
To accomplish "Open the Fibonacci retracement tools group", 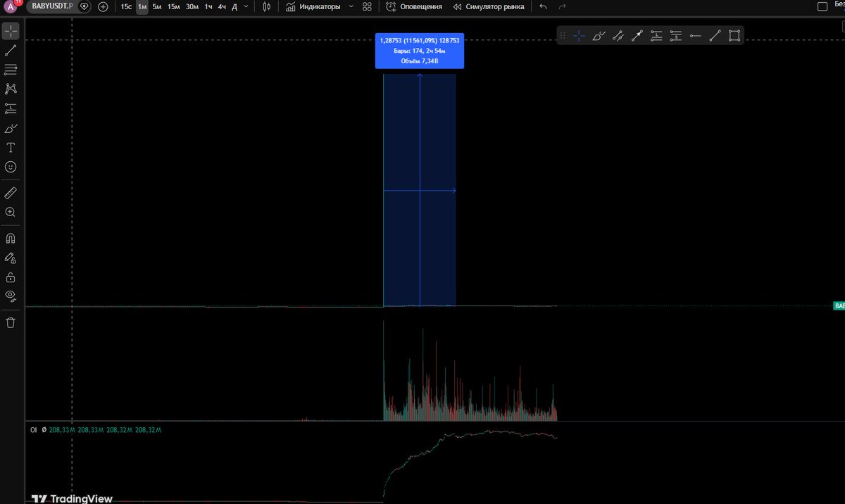I will (11, 70).
